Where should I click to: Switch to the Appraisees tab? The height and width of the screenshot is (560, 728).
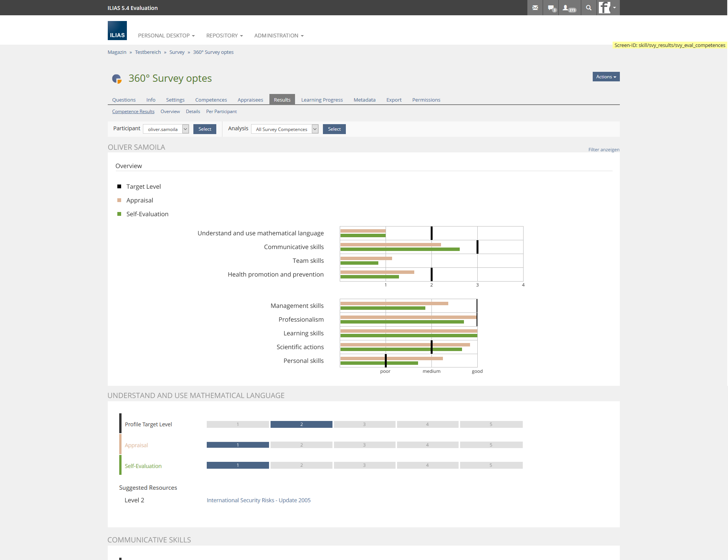(x=250, y=100)
